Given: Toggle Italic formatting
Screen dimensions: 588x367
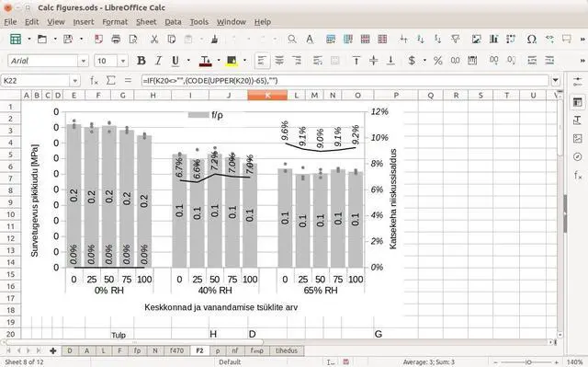Looking at the screenshot, I should [x=159, y=61].
